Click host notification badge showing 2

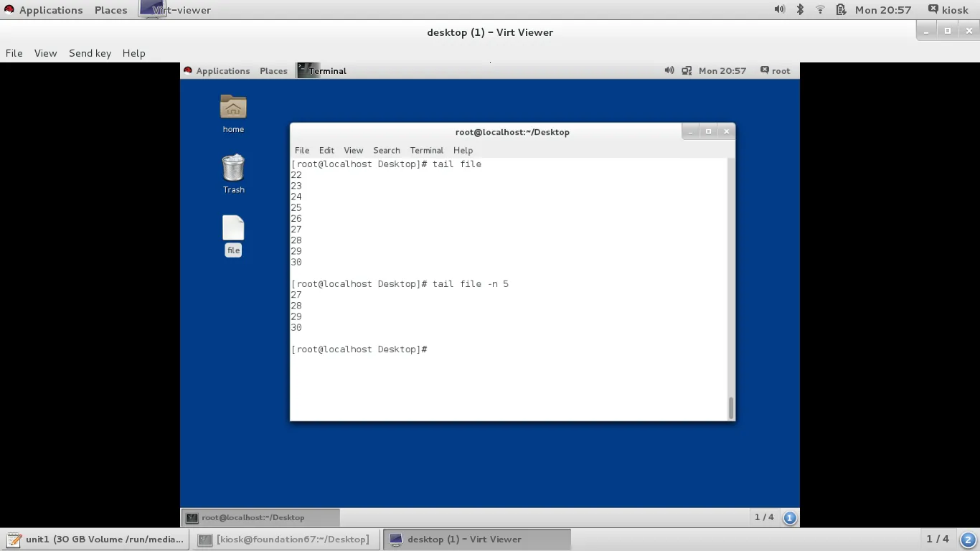[x=967, y=540]
